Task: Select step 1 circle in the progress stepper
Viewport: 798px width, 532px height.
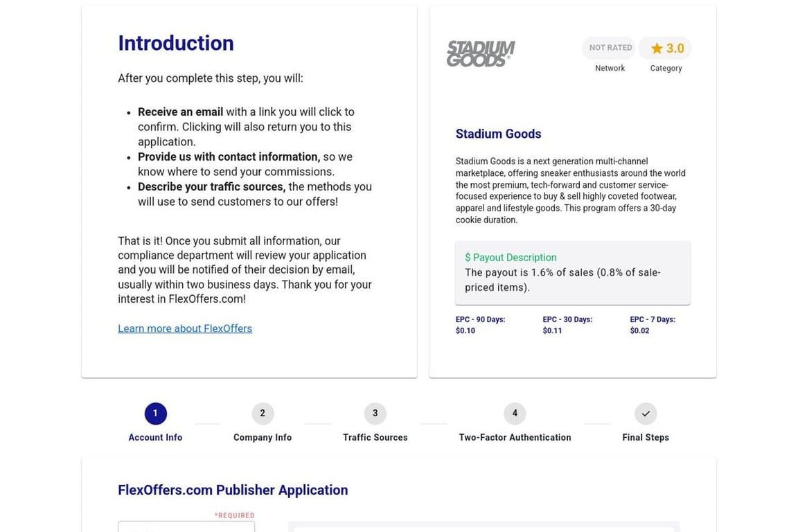Action: click(x=155, y=414)
